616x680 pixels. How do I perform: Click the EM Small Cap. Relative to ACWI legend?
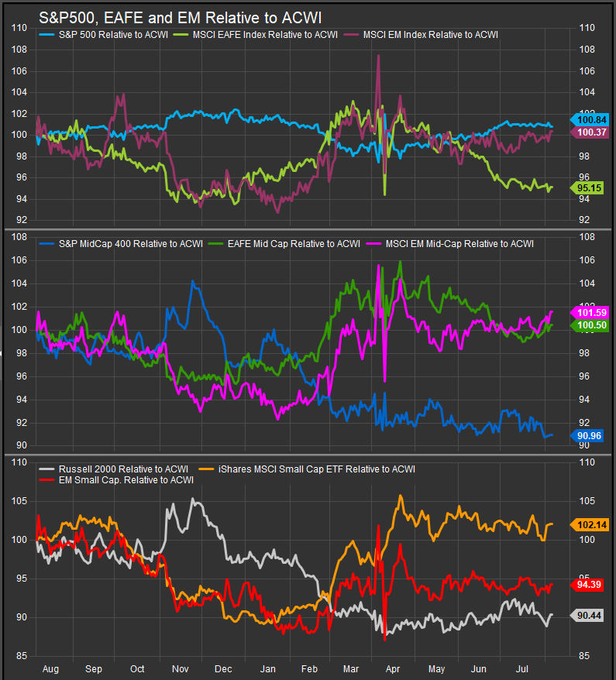pos(126,480)
